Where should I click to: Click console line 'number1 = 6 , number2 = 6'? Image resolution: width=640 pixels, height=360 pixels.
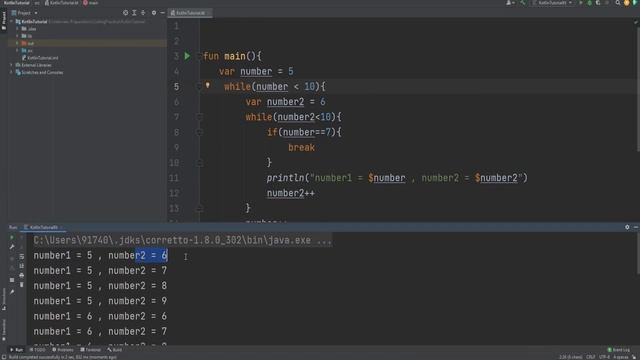pyautogui.click(x=100, y=316)
